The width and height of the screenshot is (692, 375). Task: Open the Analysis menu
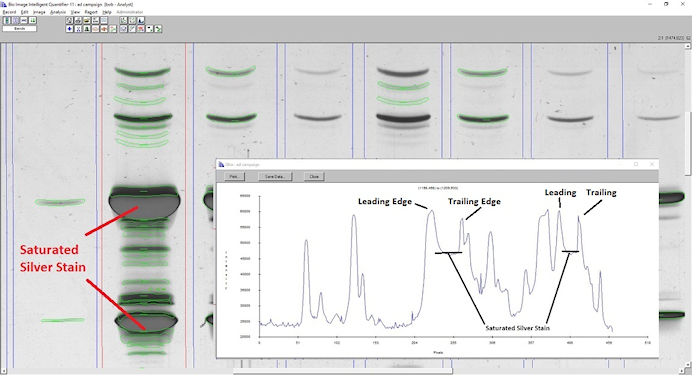58,12
